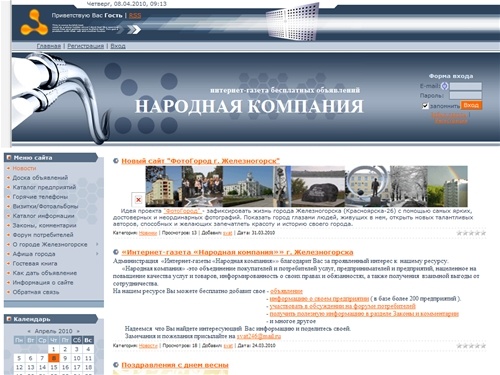The height and width of the screenshot is (375, 500).
Task: Go to previous month in calendar
Action: [29, 331]
